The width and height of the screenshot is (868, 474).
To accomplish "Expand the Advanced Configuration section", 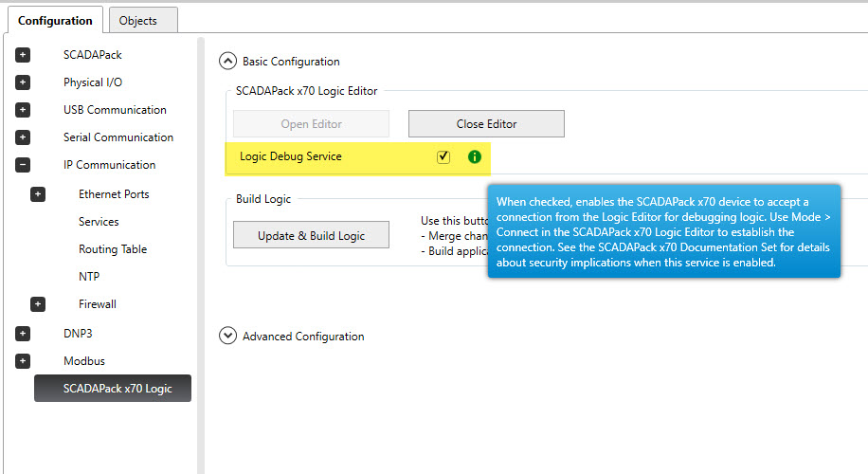I will coord(227,336).
